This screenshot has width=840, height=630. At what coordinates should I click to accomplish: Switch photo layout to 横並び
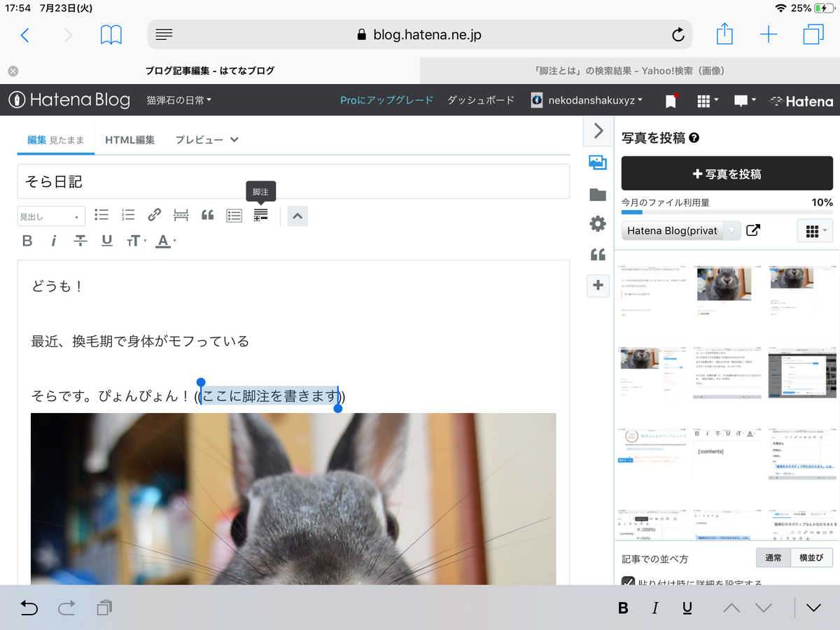pyautogui.click(x=813, y=557)
